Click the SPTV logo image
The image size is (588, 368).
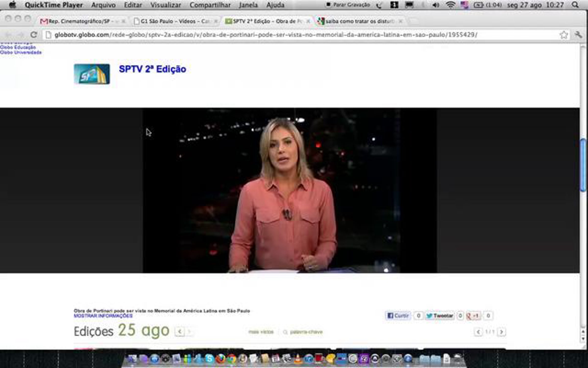point(92,74)
